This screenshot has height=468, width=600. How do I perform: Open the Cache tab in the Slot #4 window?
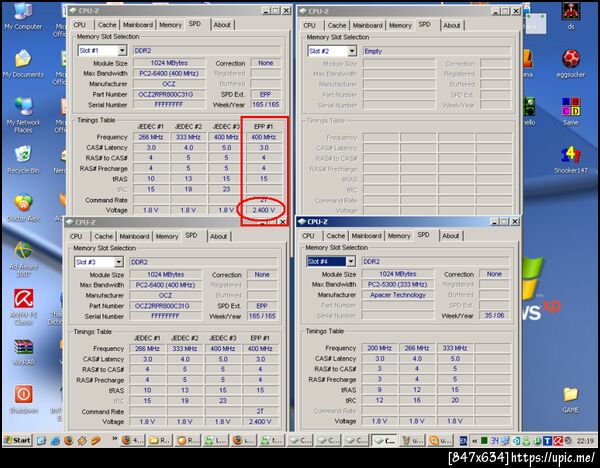click(336, 236)
